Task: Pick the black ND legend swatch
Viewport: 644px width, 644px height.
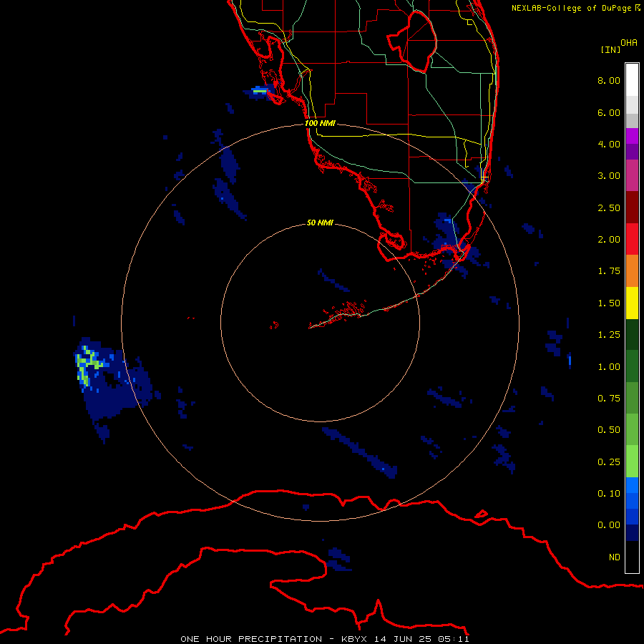Action: (x=632, y=557)
